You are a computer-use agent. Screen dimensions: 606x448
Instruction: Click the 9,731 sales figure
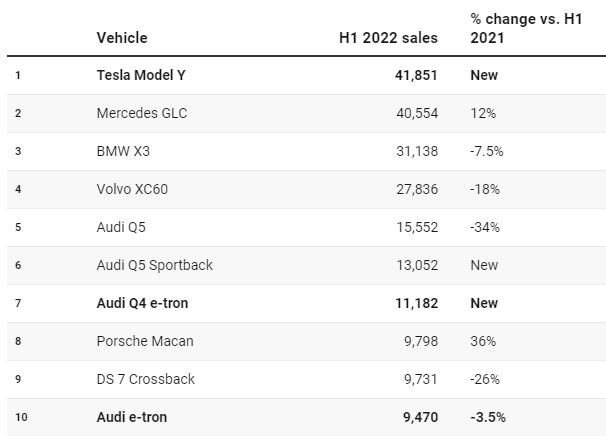419,379
